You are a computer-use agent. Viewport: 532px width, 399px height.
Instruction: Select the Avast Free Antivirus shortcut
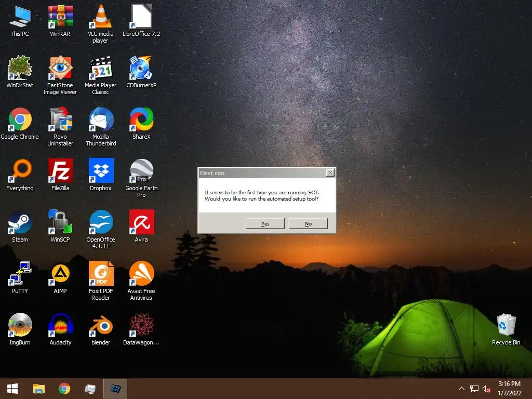point(141,282)
